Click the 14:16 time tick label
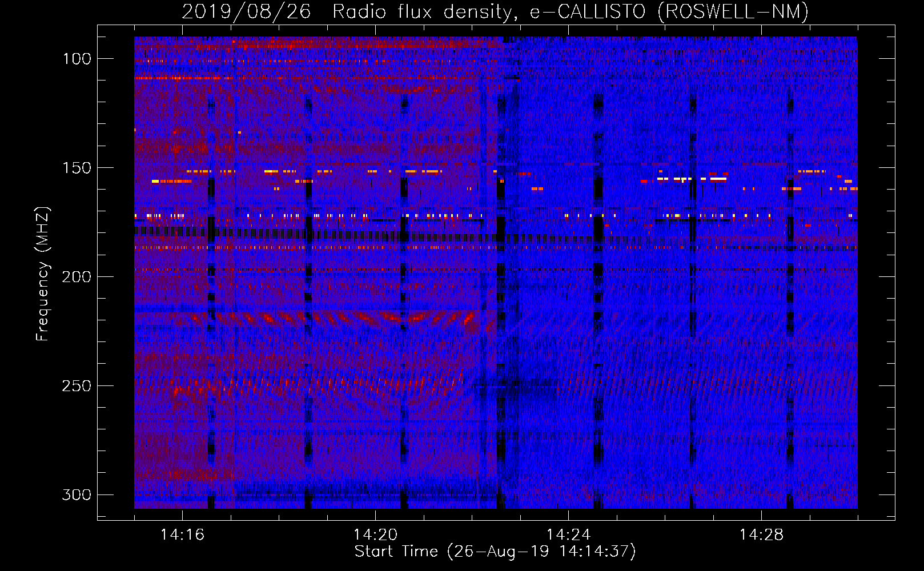924x571 pixels. point(182,535)
